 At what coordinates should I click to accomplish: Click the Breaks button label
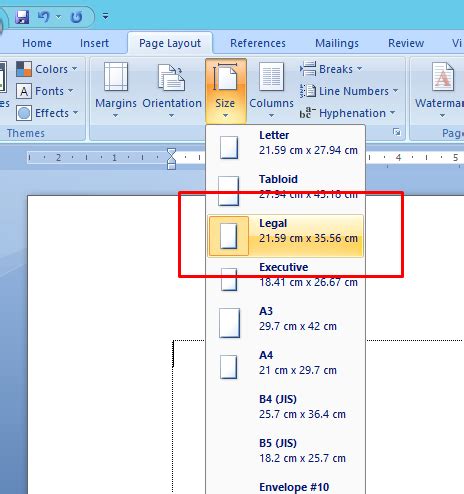click(x=336, y=69)
